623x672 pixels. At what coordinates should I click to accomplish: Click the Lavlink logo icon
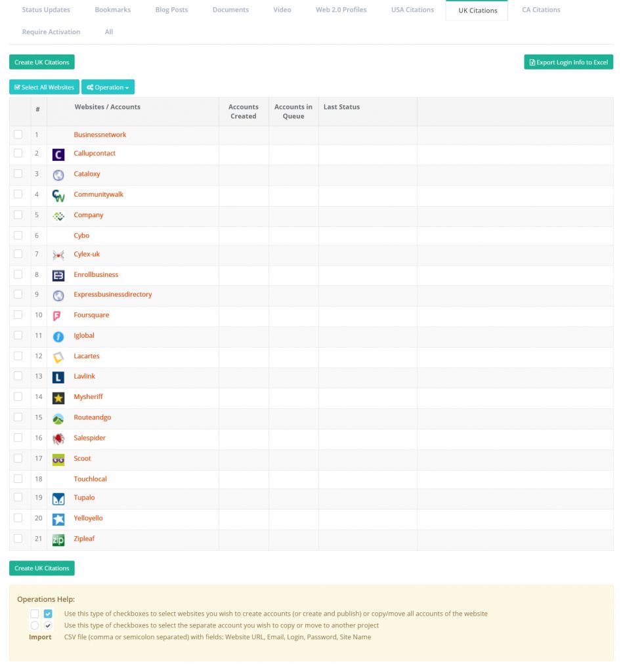[x=58, y=377]
